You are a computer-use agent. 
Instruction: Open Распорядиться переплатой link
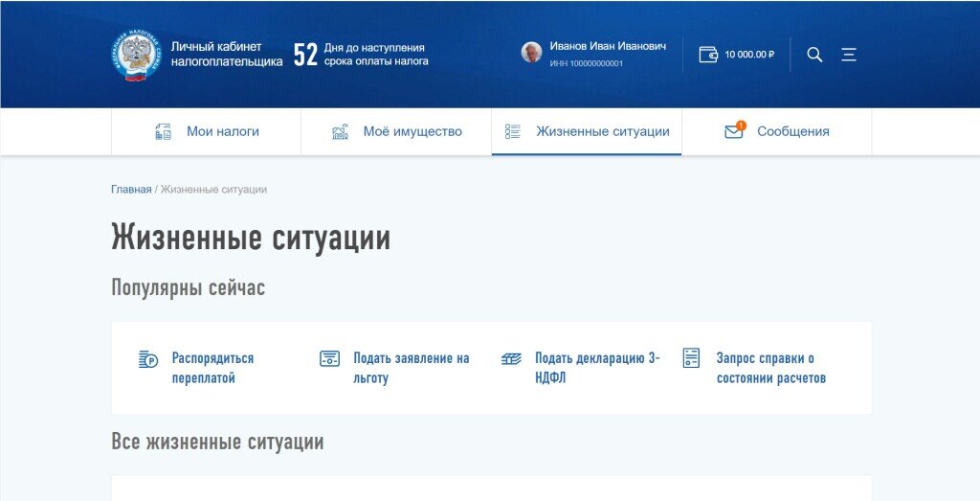pyautogui.click(x=212, y=369)
